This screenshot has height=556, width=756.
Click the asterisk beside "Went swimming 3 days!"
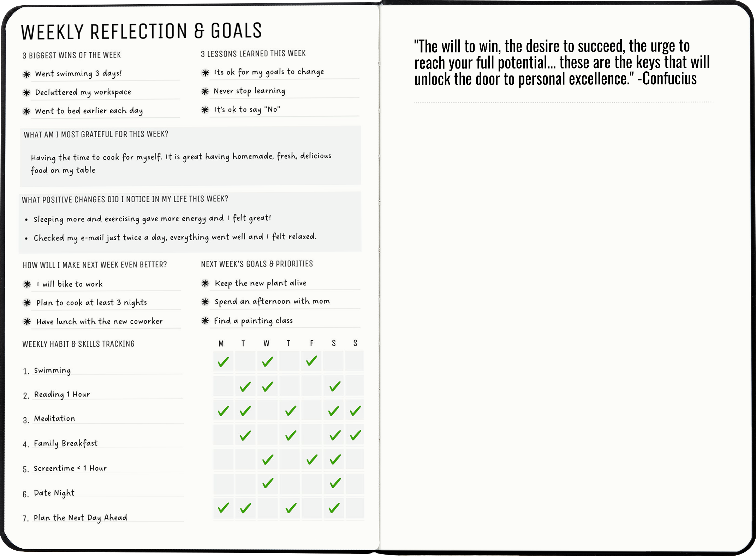click(x=26, y=74)
